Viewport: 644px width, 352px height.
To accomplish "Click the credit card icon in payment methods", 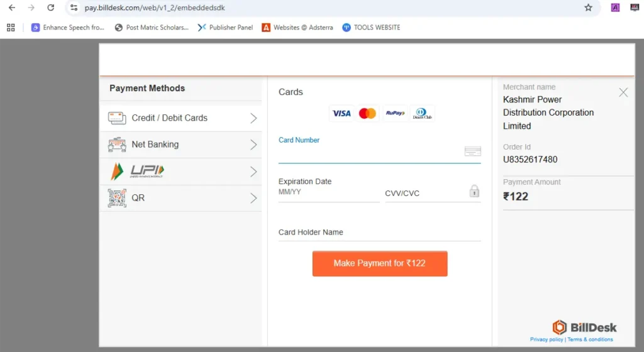I will tap(117, 118).
